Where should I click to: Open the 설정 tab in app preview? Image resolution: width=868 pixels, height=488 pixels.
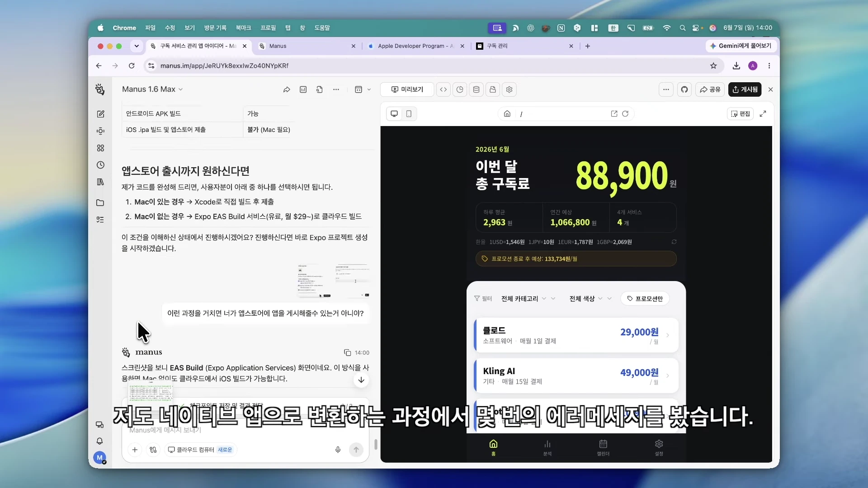[x=659, y=447]
